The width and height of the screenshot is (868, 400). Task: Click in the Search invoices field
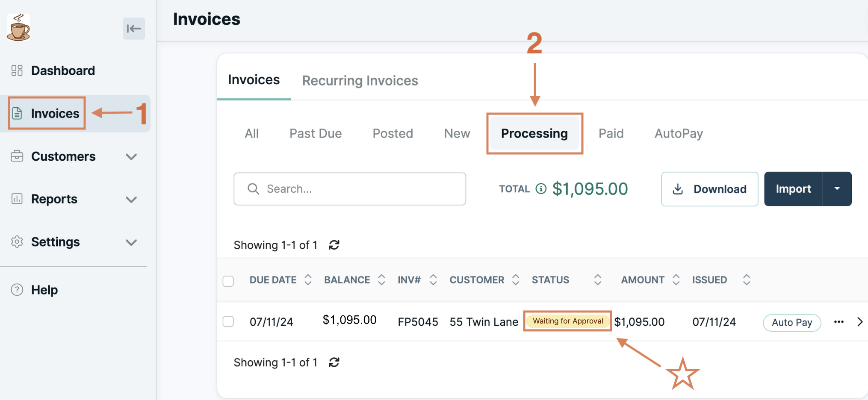tap(350, 189)
